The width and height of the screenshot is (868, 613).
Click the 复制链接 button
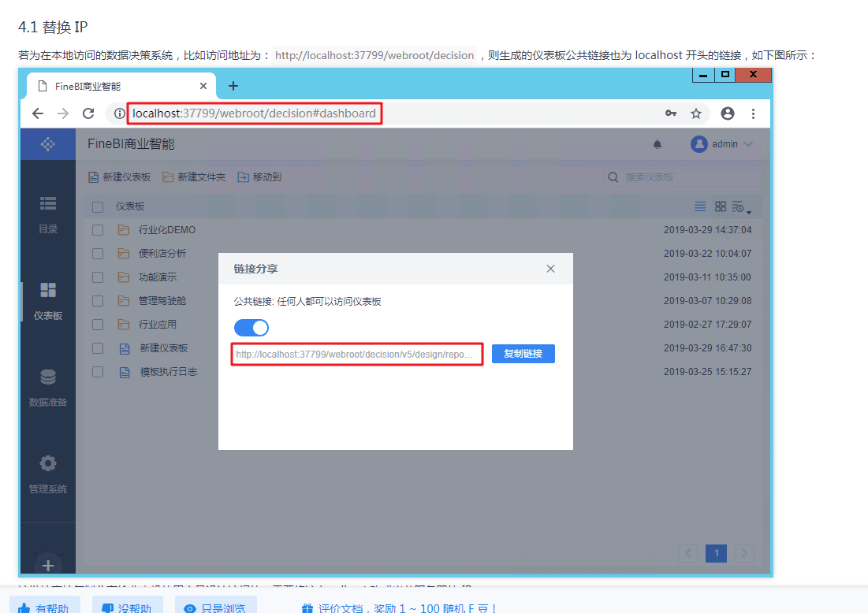point(523,354)
